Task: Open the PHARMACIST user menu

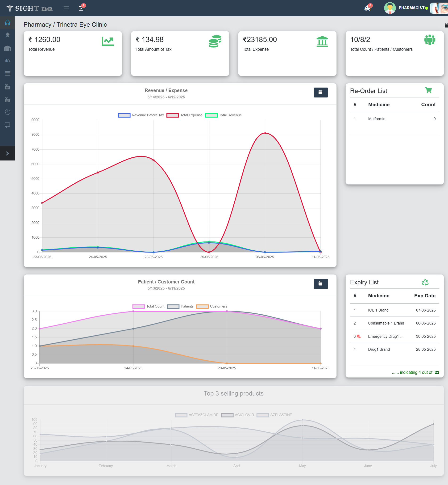Action: point(411,8)
